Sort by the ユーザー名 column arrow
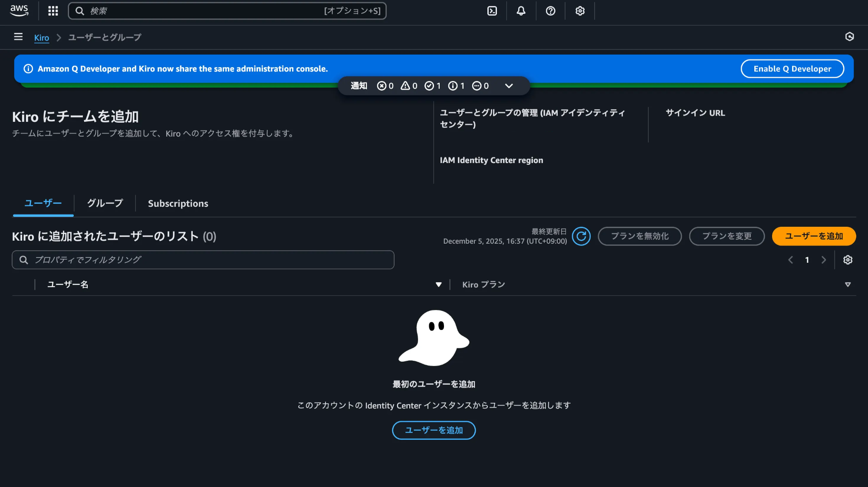This screenshot has width=868, height=487. 438,284
